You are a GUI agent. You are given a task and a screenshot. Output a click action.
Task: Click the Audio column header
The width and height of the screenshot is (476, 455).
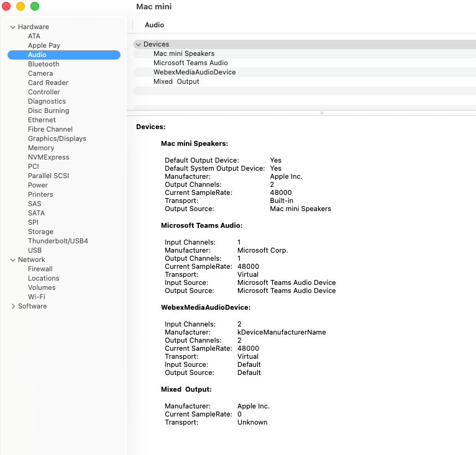click(x=154, y=25)
